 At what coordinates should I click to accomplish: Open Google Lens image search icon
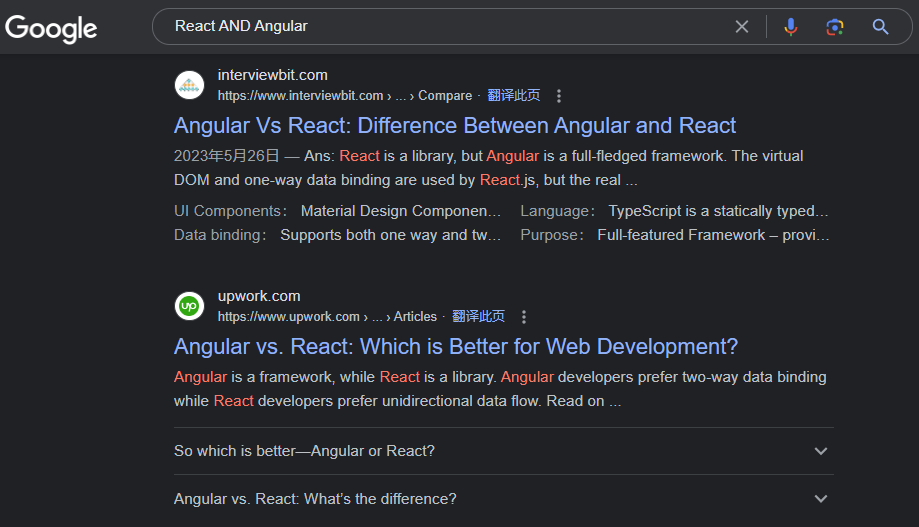835,26
